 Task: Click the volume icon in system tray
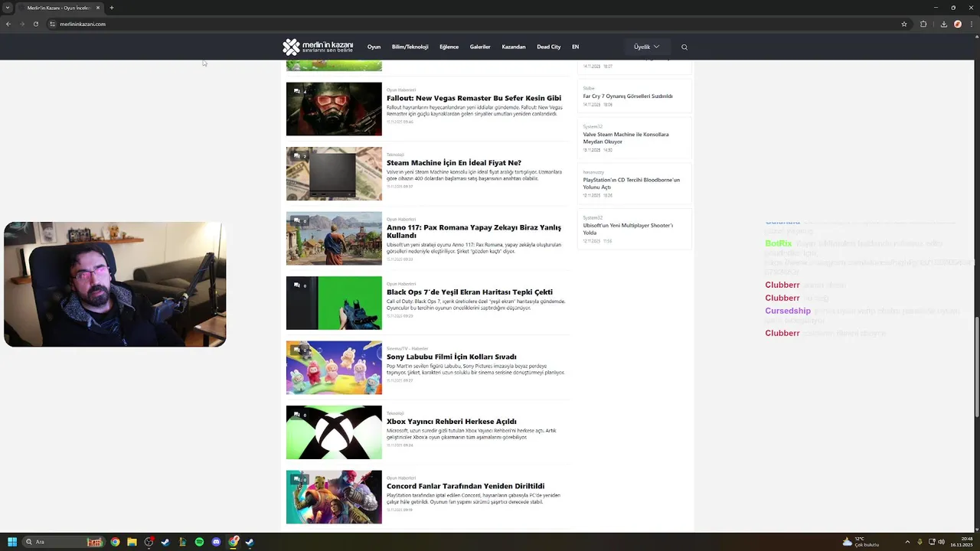941,542
